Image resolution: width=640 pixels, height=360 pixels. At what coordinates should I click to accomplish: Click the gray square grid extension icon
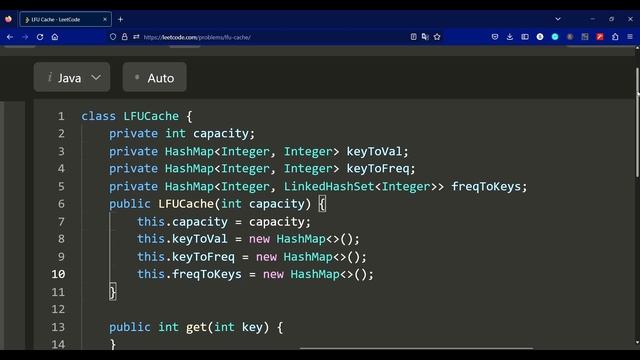coord(585,37)
